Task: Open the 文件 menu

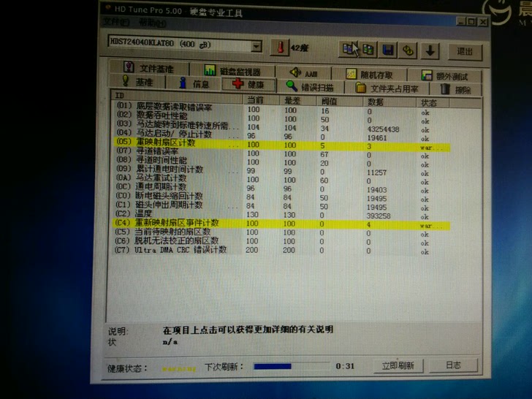Action: tap(116, 23)
